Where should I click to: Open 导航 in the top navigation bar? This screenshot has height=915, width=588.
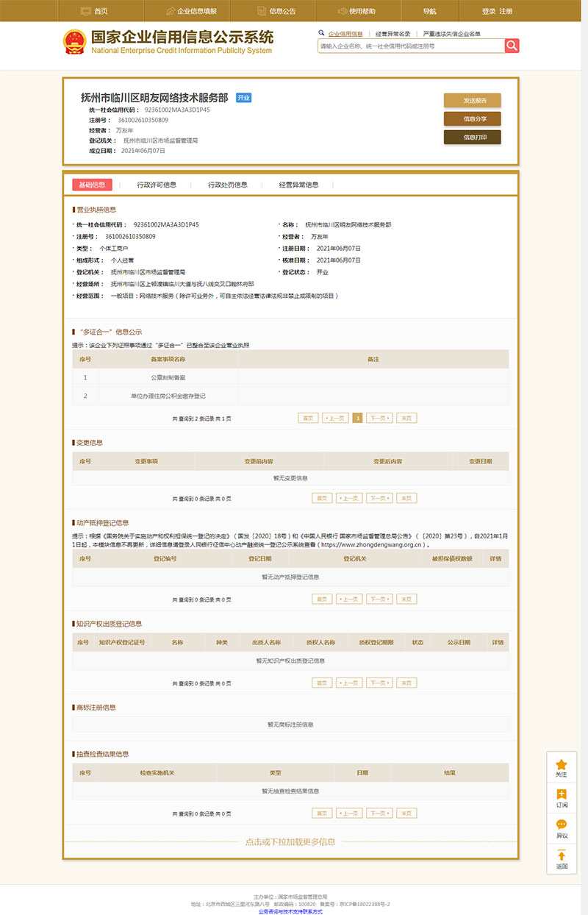429,11
